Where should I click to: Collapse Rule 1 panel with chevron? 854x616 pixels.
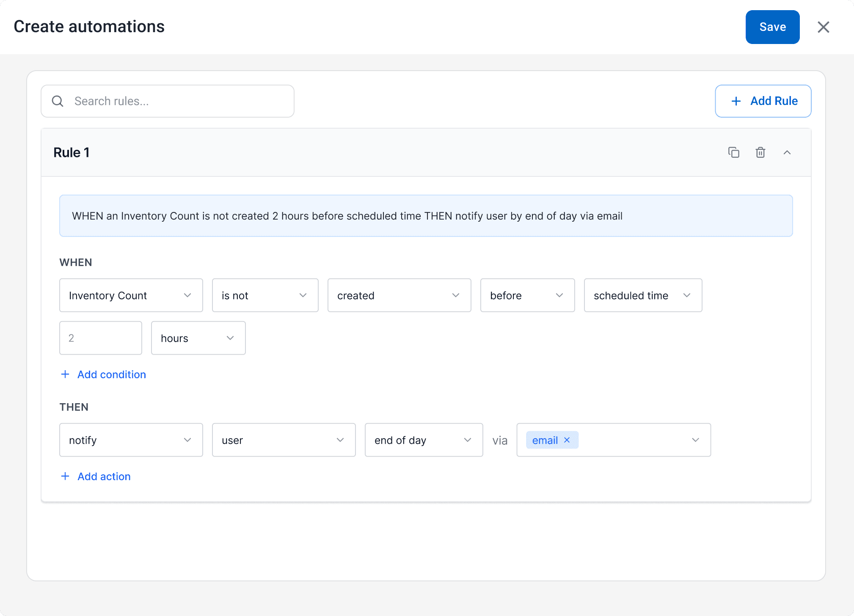pos(787,152)
